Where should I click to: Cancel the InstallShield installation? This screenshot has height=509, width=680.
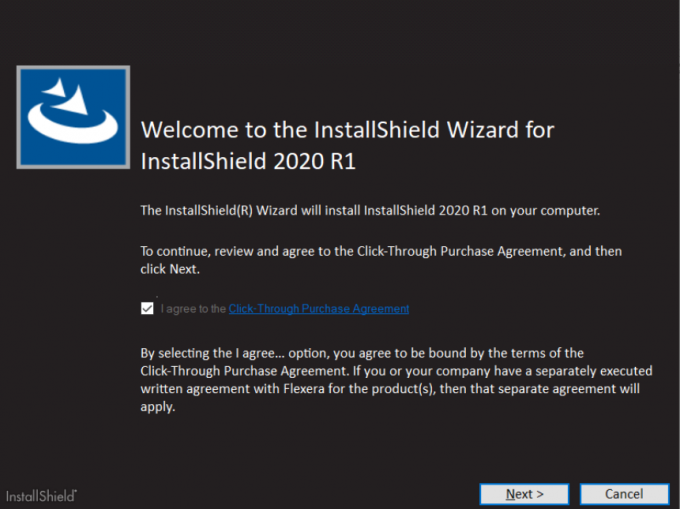point(624,494)
